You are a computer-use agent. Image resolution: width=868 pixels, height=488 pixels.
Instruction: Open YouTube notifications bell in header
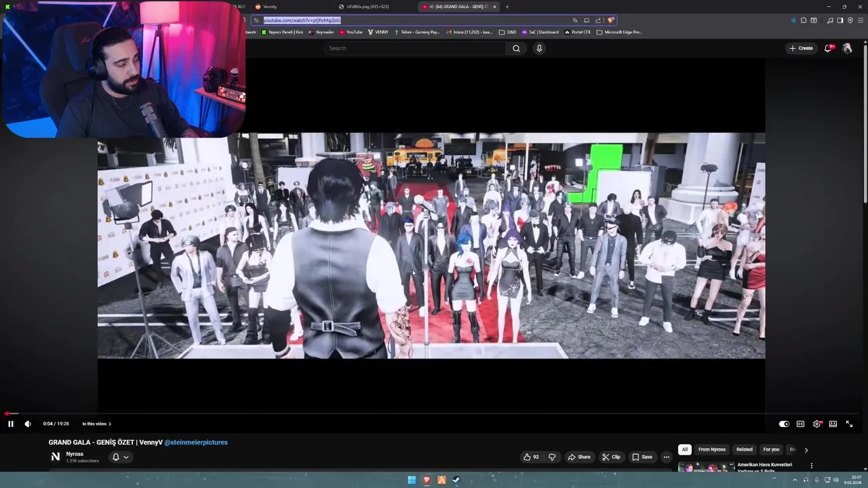829,48
